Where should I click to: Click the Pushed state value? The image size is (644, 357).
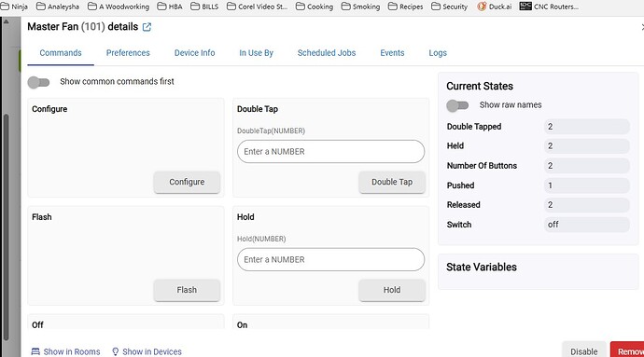pos(586,185)
